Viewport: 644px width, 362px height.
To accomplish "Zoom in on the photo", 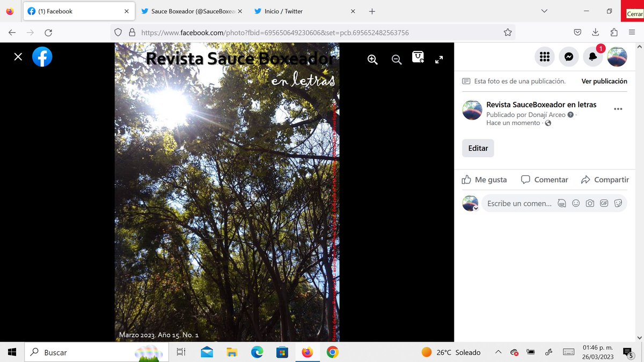I will tap(372, 60).
